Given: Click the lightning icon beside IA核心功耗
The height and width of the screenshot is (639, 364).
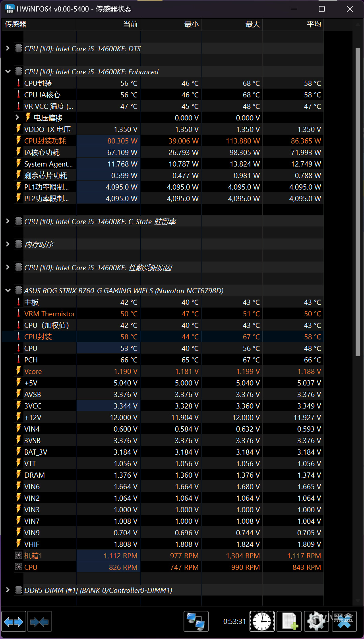Looking at the screenshot, I should click(18, 152).
